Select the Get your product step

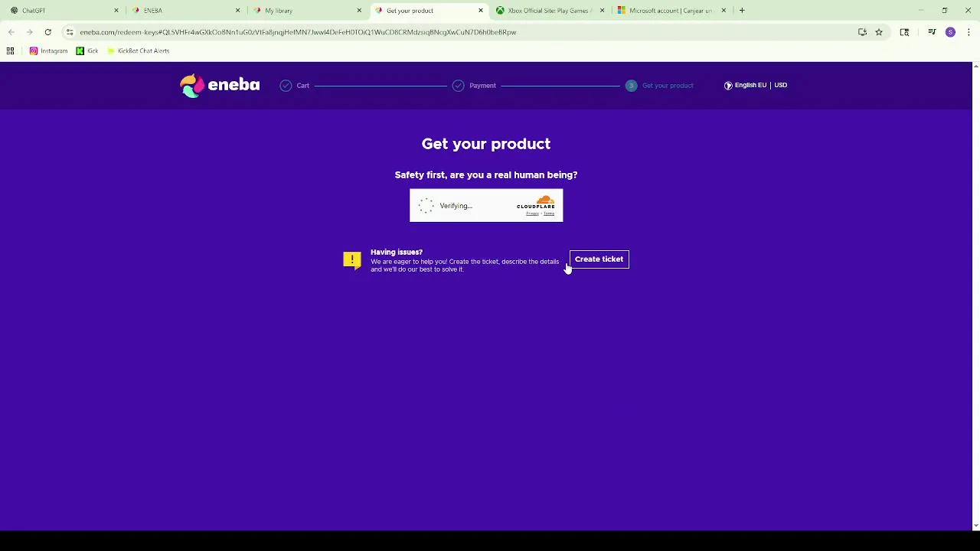point(659,86)
